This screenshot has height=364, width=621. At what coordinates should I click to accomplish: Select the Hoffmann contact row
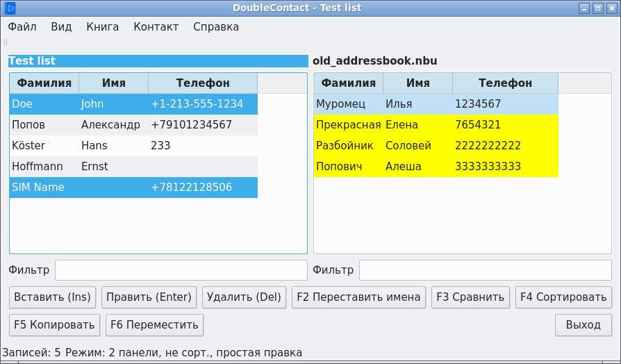coord(133,167)
